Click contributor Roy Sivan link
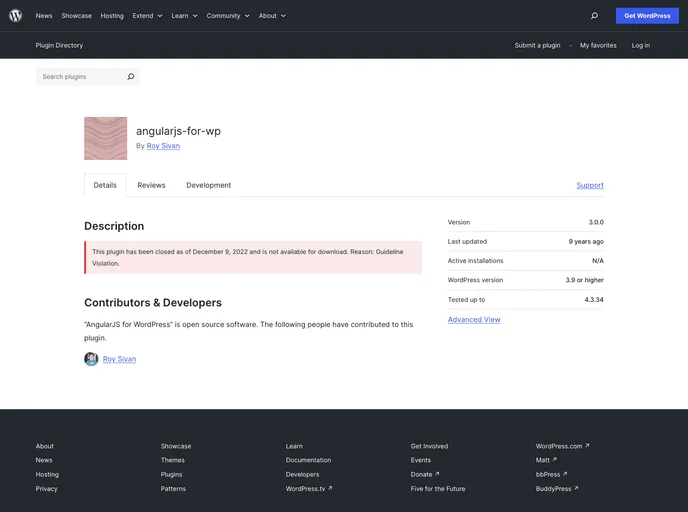688x512 pixels. 119,359
